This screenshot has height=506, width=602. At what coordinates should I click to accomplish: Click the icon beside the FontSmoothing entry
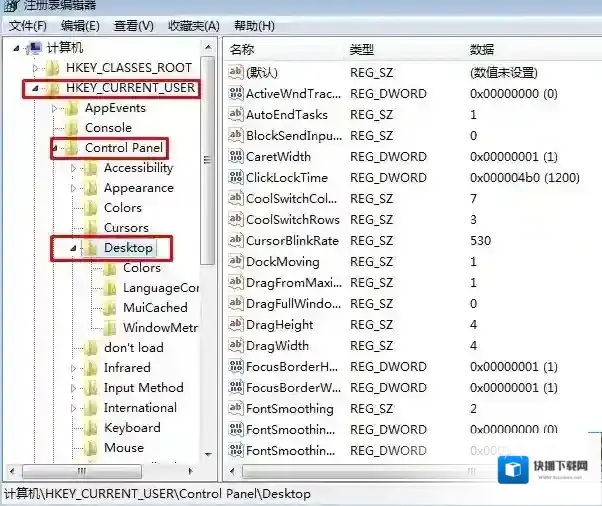pyautogui.click(x=236, y=409)
